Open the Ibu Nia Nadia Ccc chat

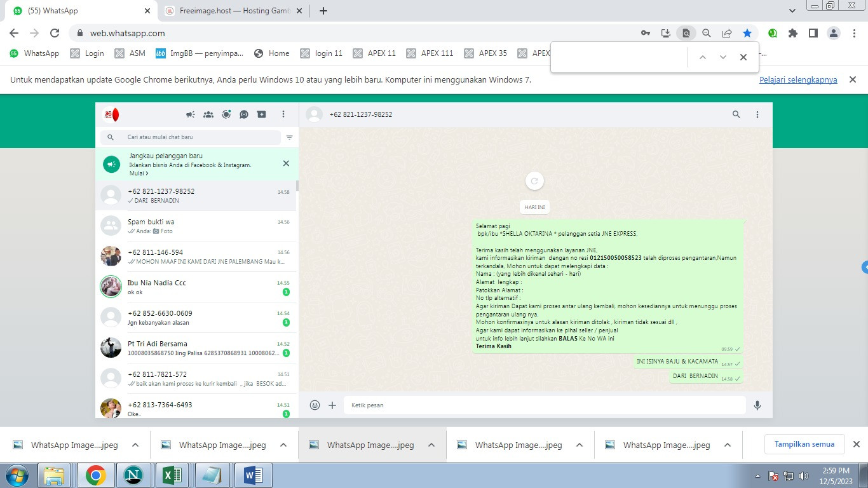[x=196, y=287]
